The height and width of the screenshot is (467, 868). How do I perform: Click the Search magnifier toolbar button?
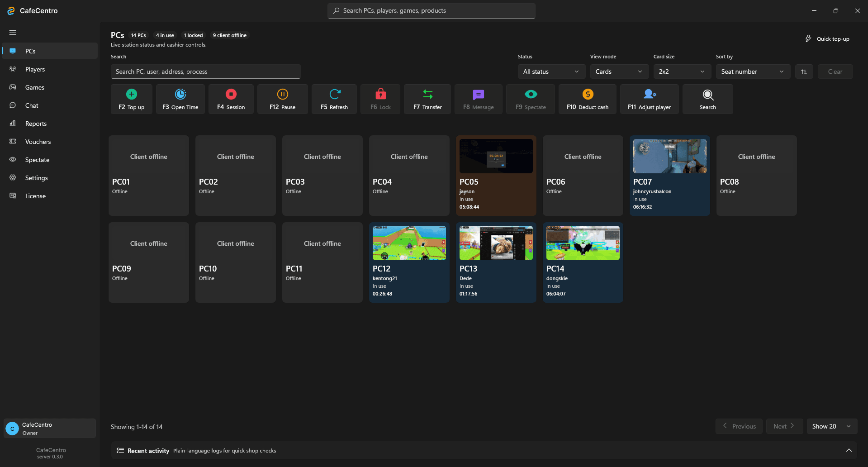pos(708,99)
